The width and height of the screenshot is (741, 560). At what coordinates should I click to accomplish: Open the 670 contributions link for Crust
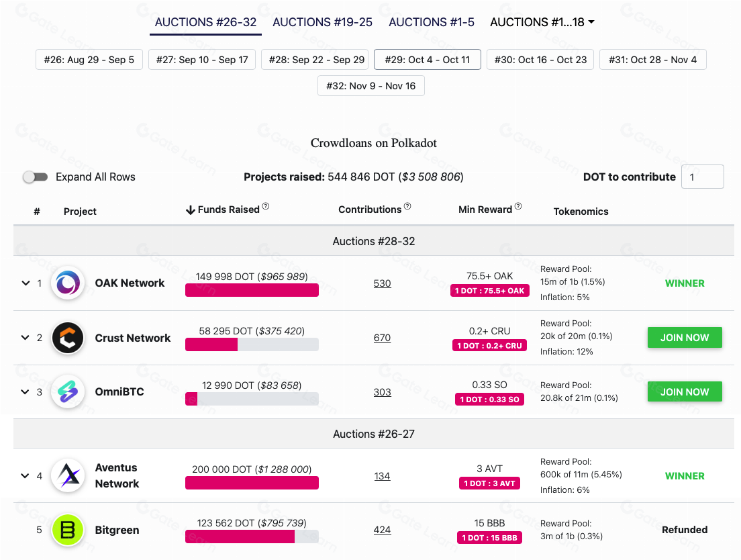pyautogui.click(x=382, y=338)
